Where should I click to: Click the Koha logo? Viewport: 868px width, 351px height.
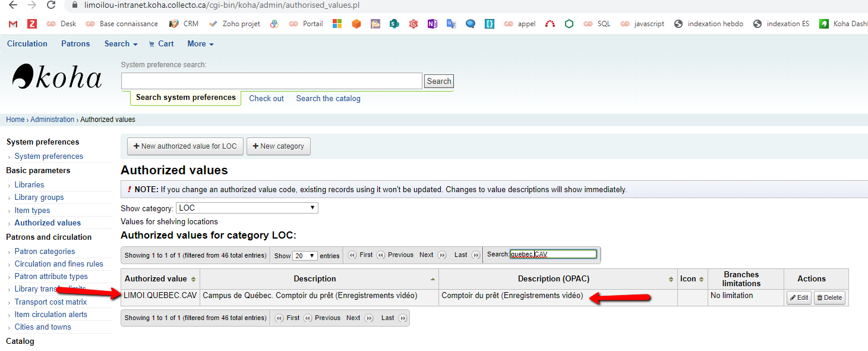[58, 77]
